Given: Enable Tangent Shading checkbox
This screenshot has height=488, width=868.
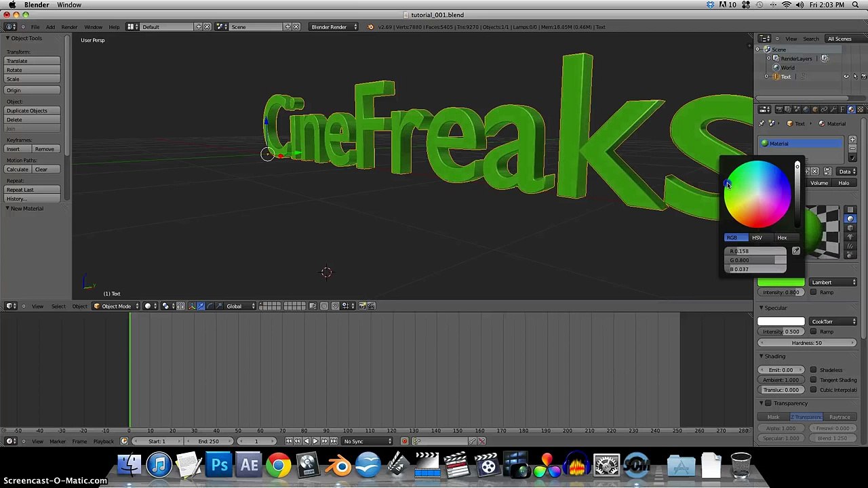Looking at the screenshot, I should pos(813,380).
